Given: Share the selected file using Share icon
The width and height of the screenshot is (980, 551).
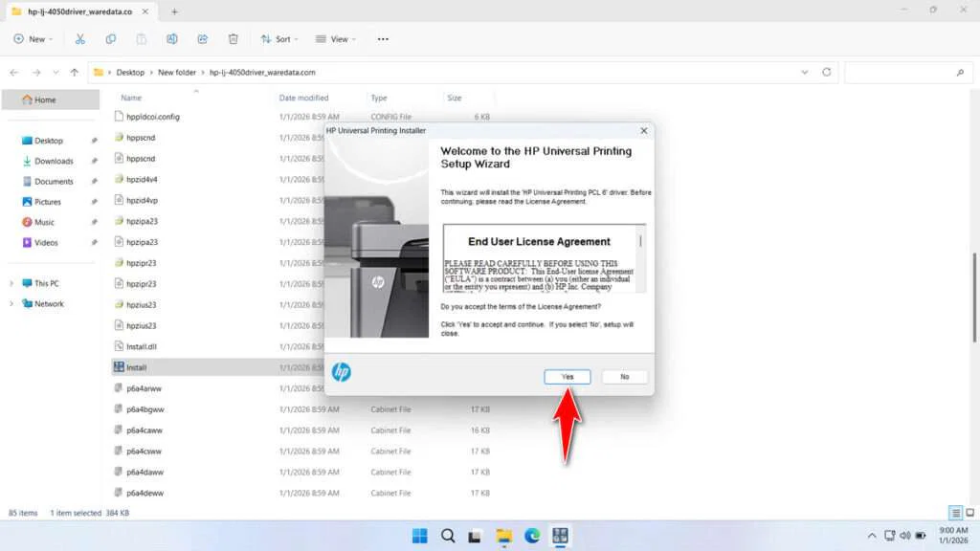Looking at the screenshot, I should point(202,38).
